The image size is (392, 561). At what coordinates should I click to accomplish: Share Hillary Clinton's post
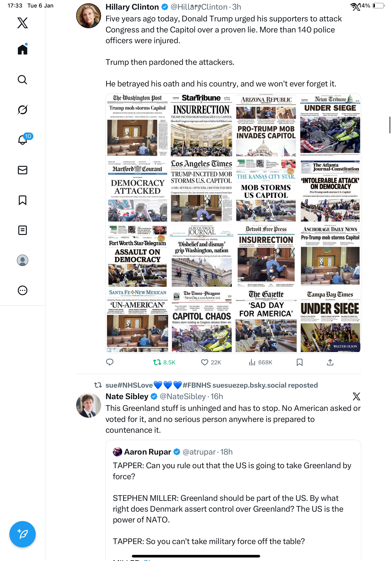(x=330, y=362)
